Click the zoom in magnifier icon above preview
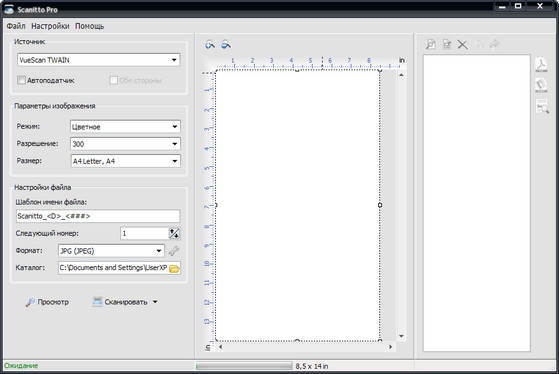559x374 pixels. [x=210, y=45]
